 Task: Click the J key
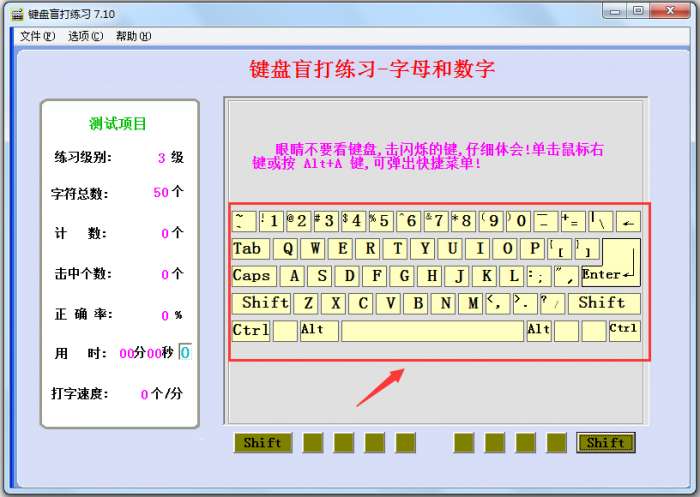coord(459,276)
